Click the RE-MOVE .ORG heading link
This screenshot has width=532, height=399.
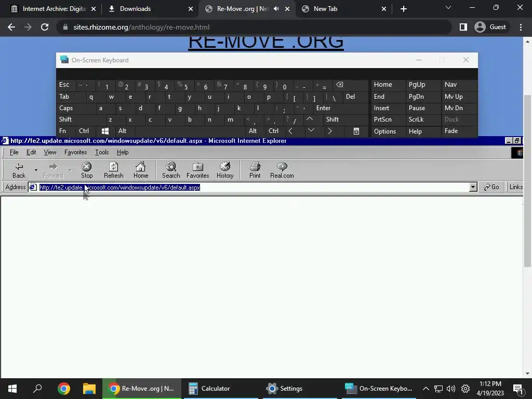tap(265, 43)
